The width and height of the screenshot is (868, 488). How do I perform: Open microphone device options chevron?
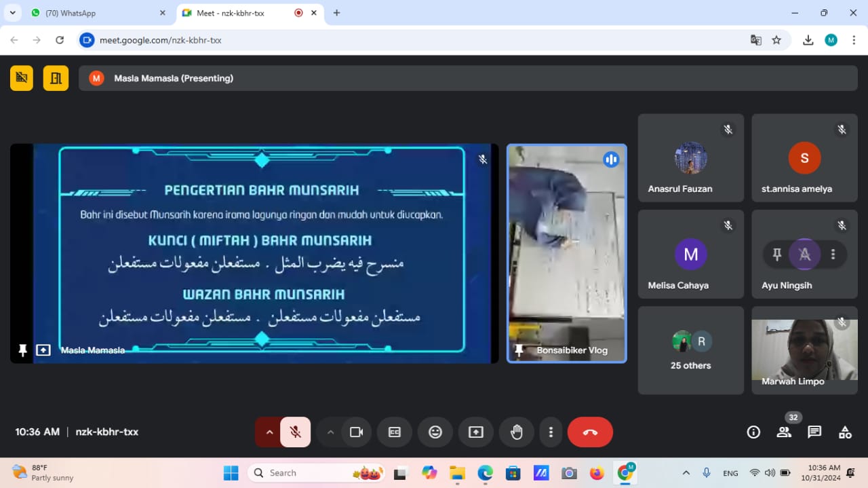(x=269, y=432)
